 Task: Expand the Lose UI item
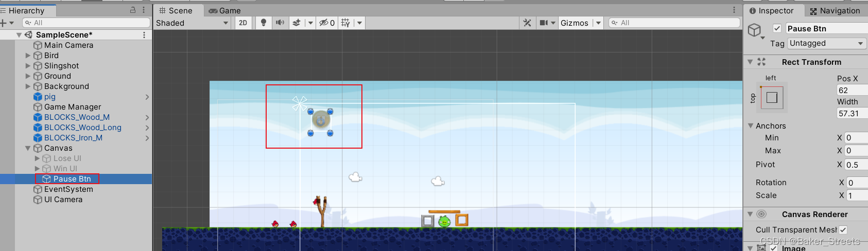[37, 158]
